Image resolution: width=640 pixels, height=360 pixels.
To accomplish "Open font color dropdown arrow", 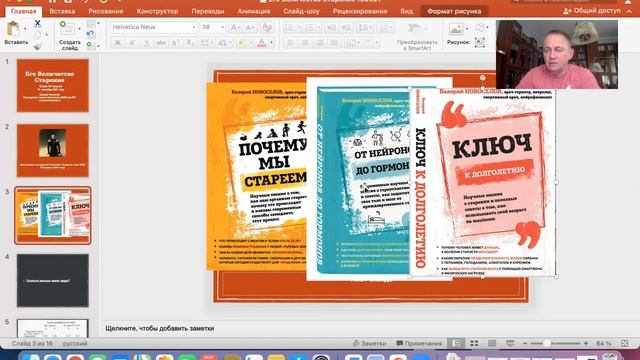I will click(271, 43).
